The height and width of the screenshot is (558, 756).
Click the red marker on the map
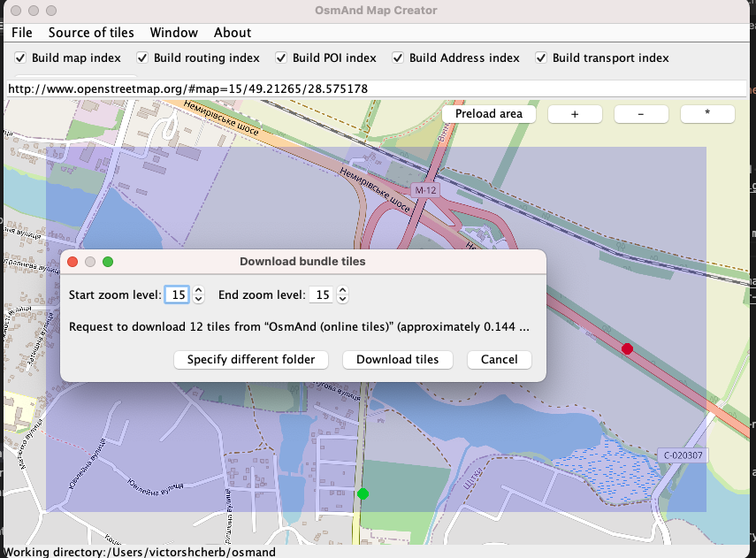click(x=628, y=349)
